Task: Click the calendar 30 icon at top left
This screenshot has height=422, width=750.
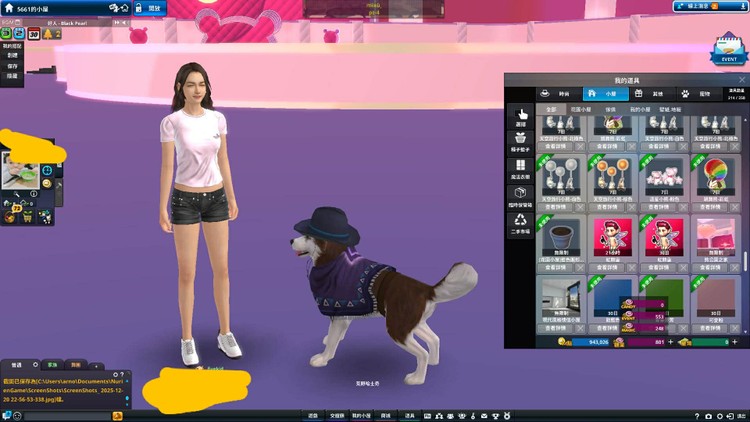Action: coord(33,34)
